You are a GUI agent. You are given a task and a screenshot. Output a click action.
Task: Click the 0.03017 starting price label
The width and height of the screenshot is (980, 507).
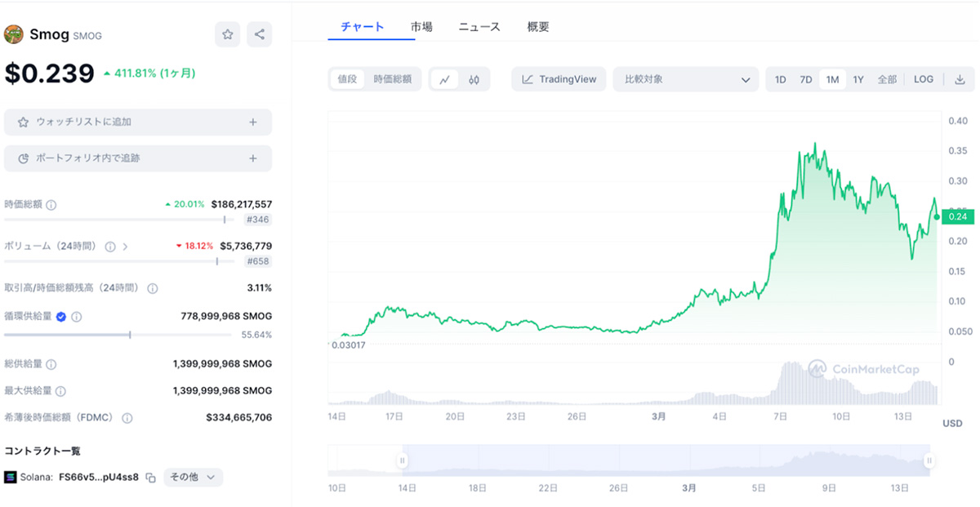[348, 345]
